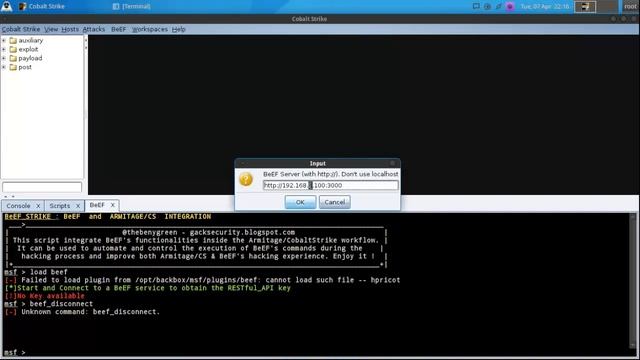Expand the auxiliary module tree node
This screenshot has width=640, height=360.
click(x=4, y=40)
